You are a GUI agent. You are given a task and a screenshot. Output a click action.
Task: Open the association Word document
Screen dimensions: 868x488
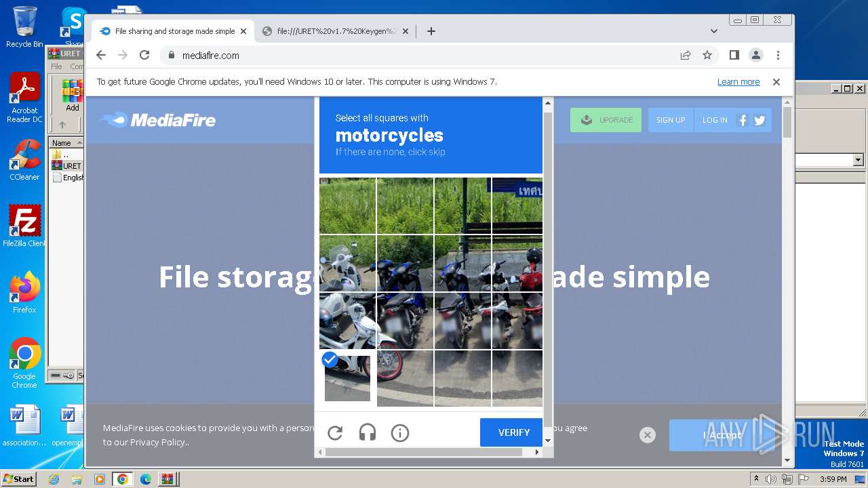[x=24, y=426]
